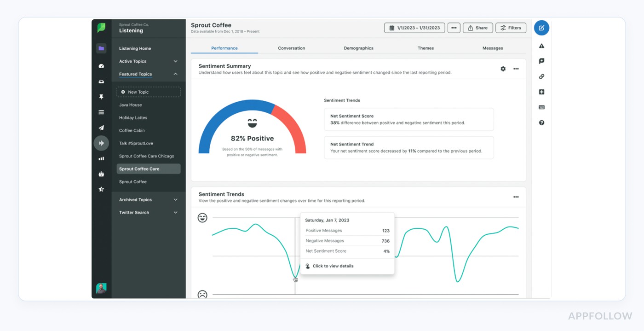Image resolution: width=644 pixels, height=331 pixels.
Task: Open the bar chart reports icon
Action: click(x=101, y=158)
